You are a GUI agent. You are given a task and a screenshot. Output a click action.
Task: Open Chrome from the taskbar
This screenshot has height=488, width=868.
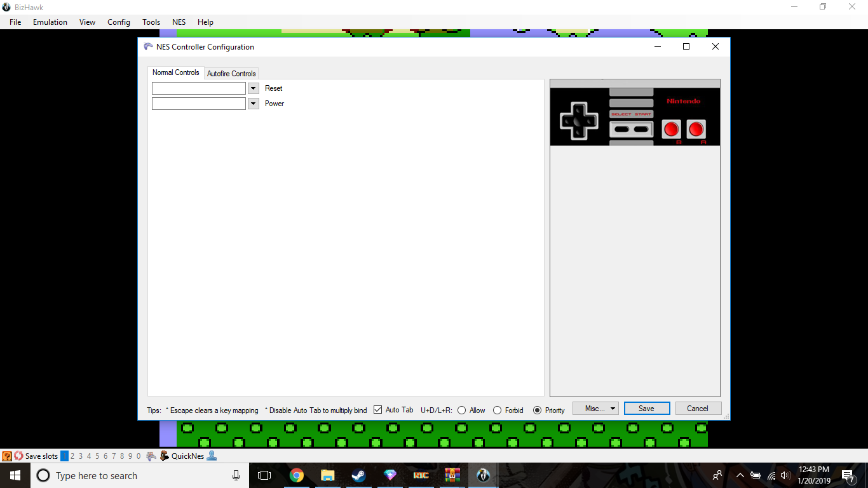click(297, 475)
